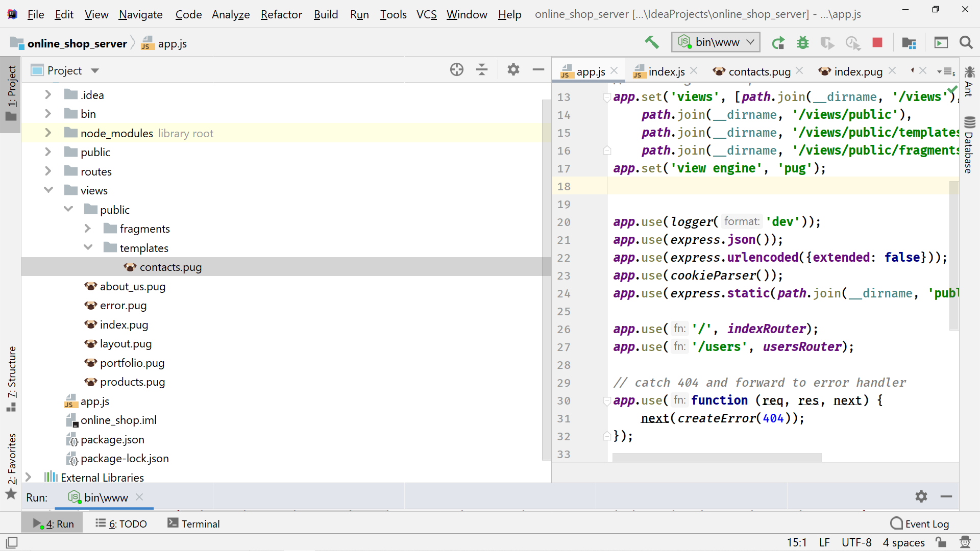Open the Refactor menu
Screen dimensions: 980x551
pyautogui.click(x=281, y=14)
